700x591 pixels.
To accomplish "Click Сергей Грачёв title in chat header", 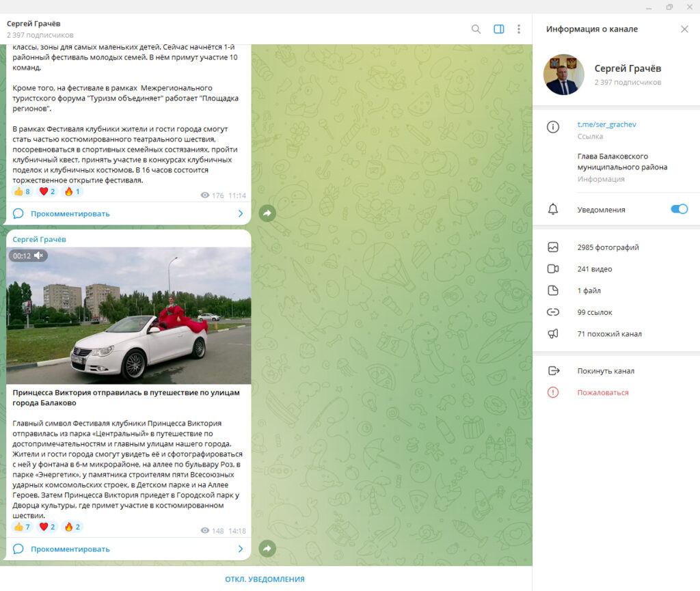I will [33, 24].
